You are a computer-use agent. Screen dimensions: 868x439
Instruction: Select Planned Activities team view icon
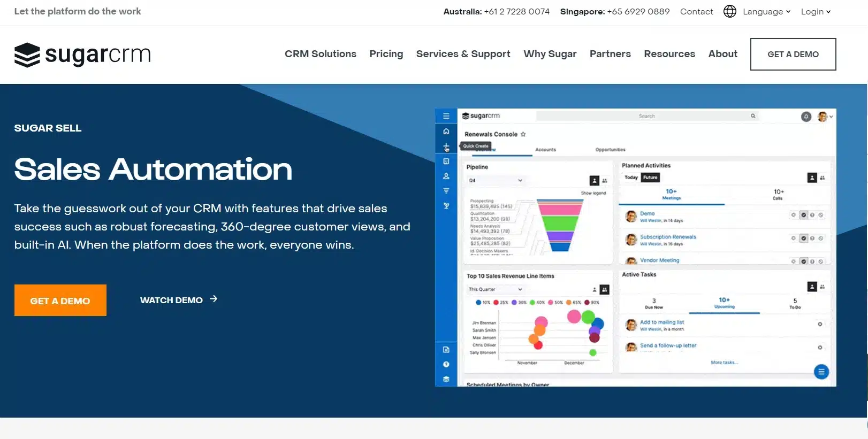pyautogui.click(x=823, y=178)
